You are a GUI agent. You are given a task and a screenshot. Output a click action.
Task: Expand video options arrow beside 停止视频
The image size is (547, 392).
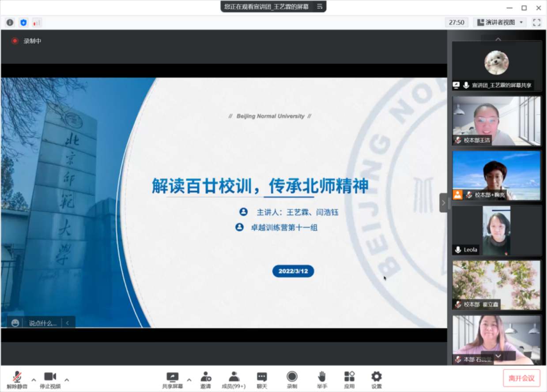[x=67, y=380]
